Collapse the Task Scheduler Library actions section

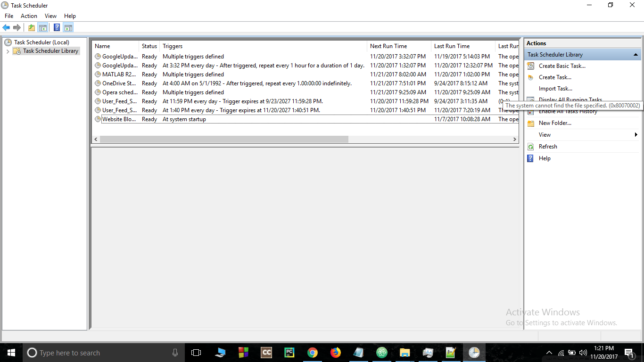click(x=636, y=55)
